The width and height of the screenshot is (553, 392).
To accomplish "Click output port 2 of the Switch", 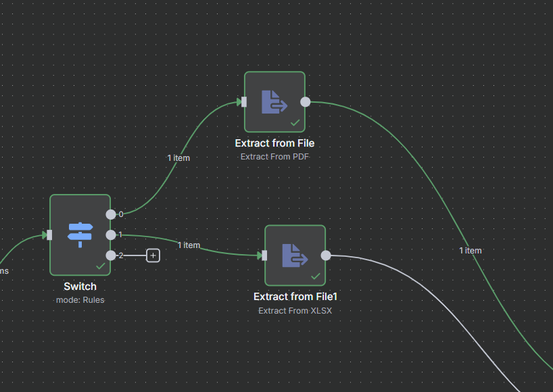I will 110,255.
